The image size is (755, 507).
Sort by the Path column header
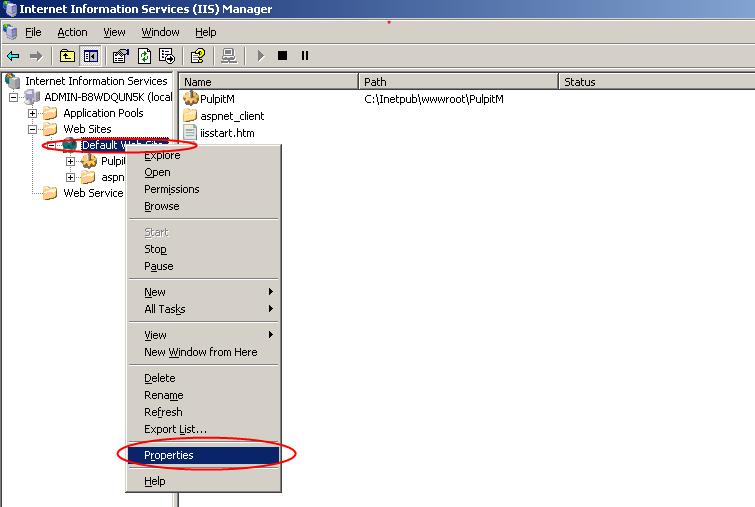pyautogui.click(x=458, y=81)
